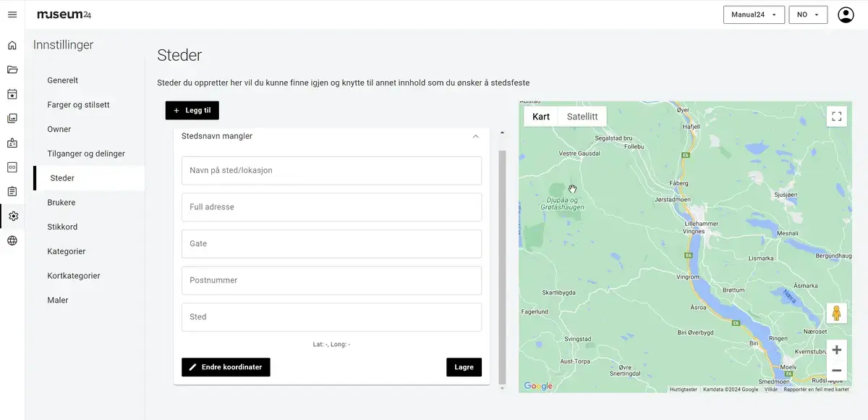Open the settings gear icon in the sidebar
The image size is (868, 420).
click(12, 216)
